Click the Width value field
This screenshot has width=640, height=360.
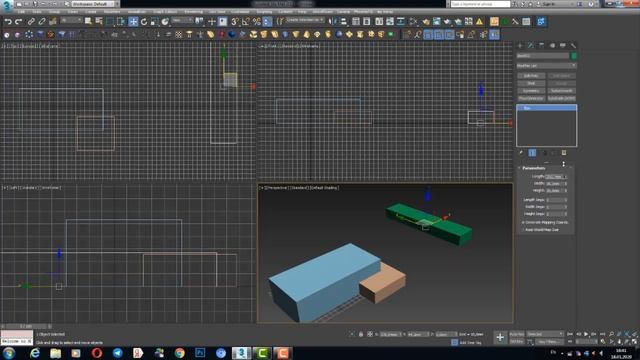pyautogui.click(x=554, y=184)
